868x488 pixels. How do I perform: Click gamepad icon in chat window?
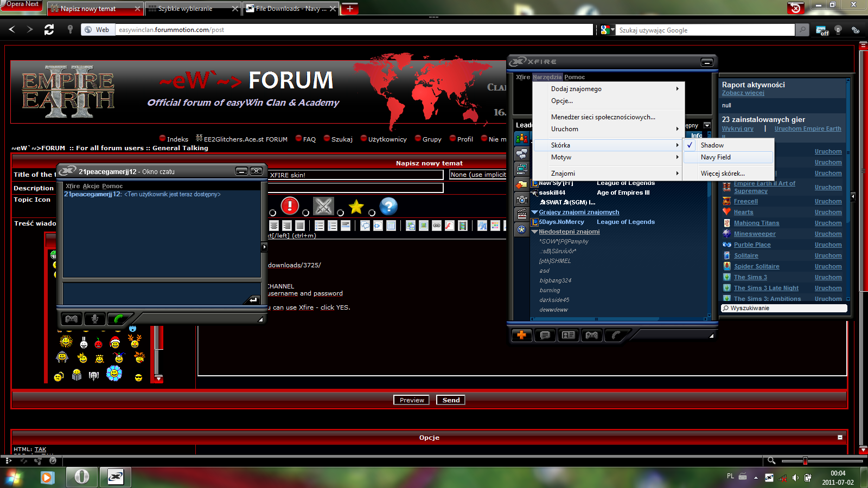pyautogui.click(x=71, y=319)
